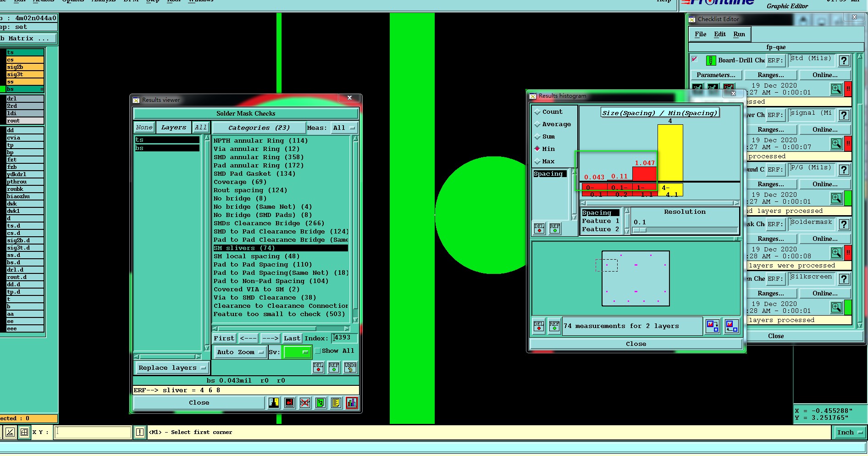Click the help icon for Silkscreen checks

(844, 279)
